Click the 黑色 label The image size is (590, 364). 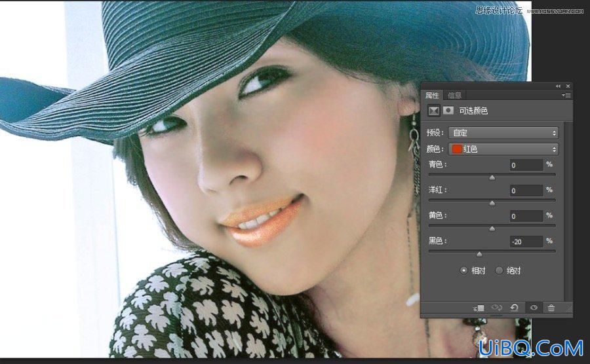point(438,241)
